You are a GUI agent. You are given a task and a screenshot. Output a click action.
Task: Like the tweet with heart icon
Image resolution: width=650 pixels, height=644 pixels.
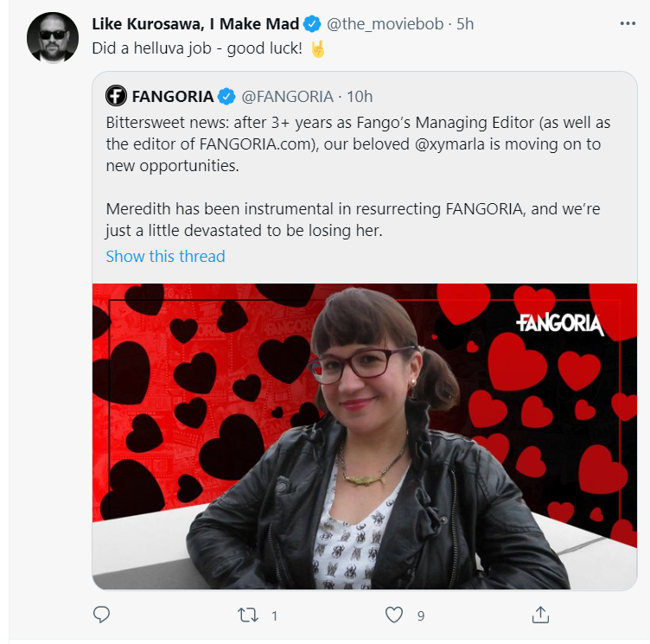coord(394,615)
